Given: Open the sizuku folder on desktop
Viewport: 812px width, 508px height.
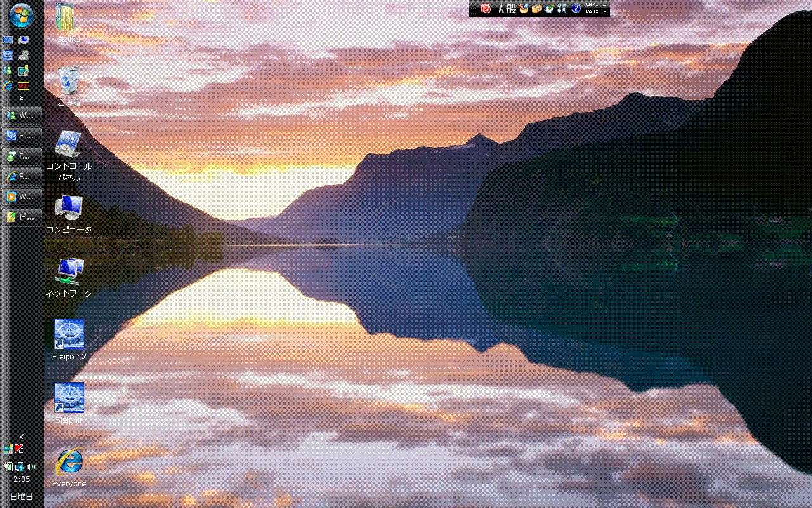Looking at the screenshot, I should [69, 18].
